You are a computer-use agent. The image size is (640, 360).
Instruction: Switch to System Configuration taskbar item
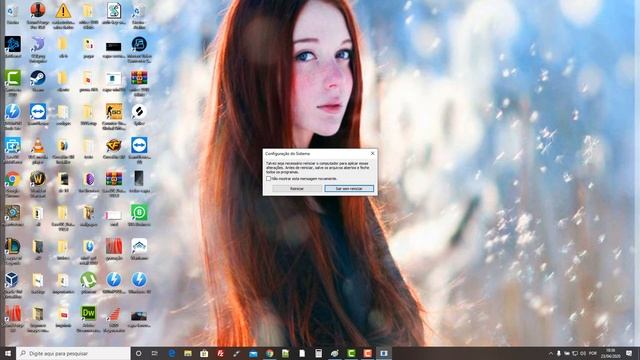coord(384,353)
